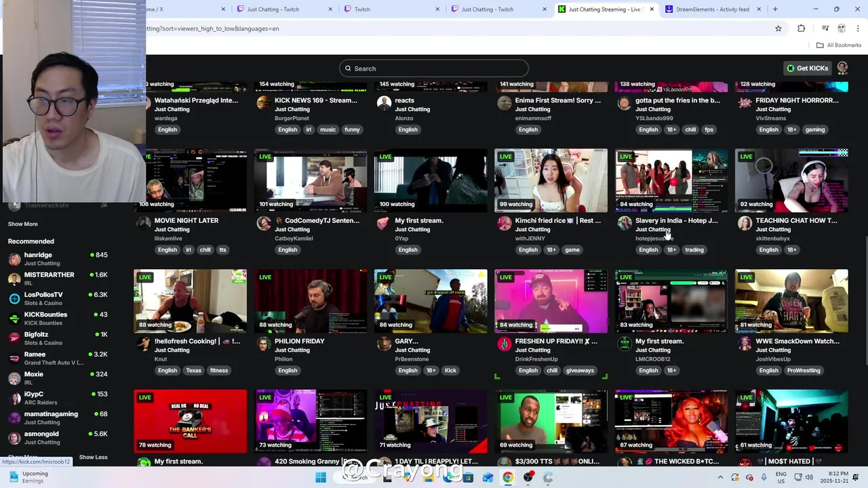Select the ProWrestling tag under JoshVibesUp
Viewport: 868px width, 488px height.
[804, 370]
